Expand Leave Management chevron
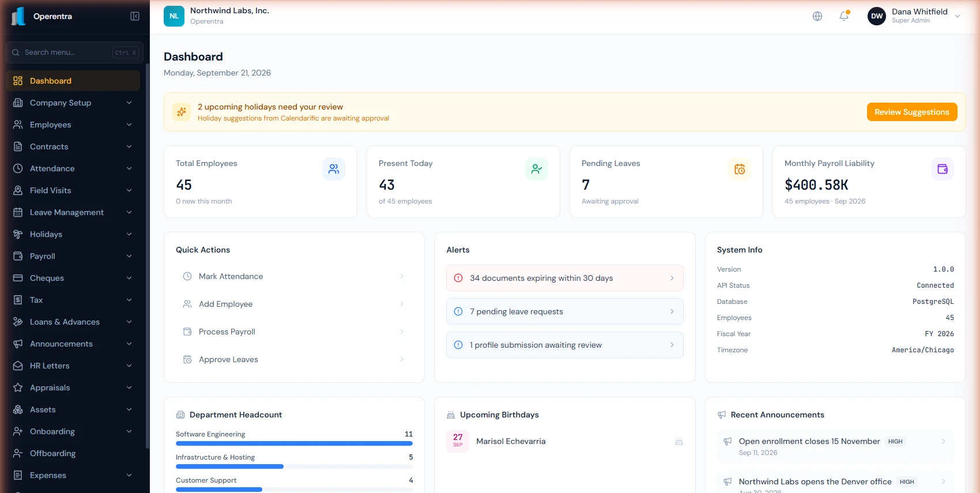The height and width of the screenshot is (493, 980). [129, 212]
